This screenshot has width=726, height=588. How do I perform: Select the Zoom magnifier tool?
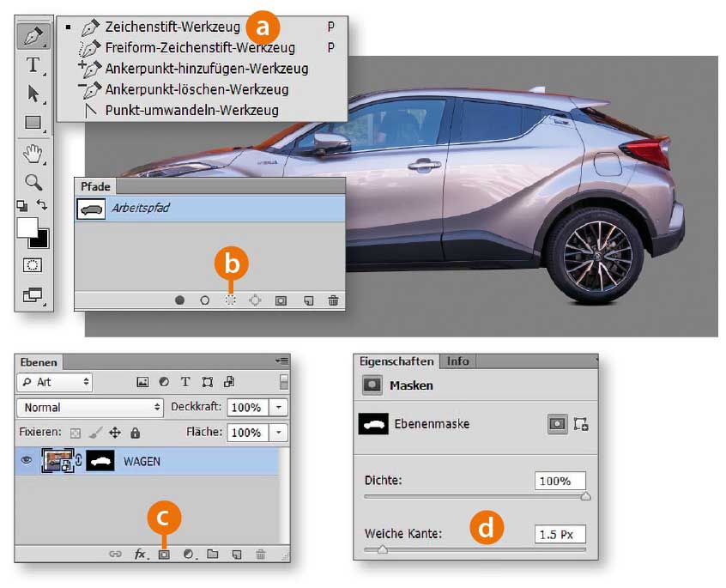tap(33, 182)
